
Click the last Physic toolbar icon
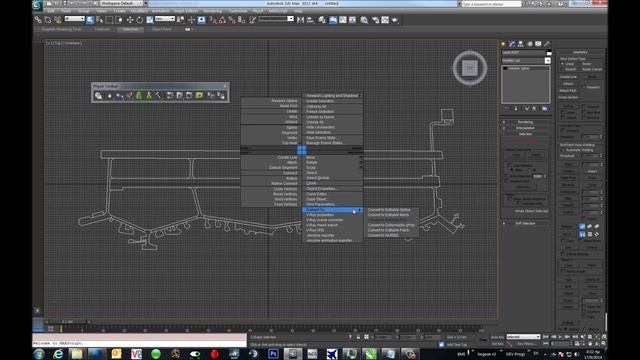click(x=221, y=96)
